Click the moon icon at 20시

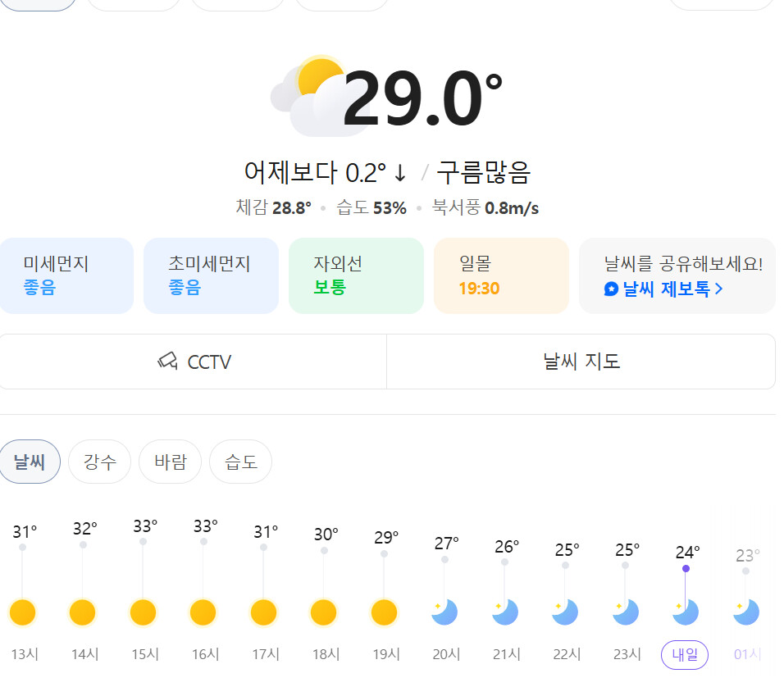coord(444,612)
